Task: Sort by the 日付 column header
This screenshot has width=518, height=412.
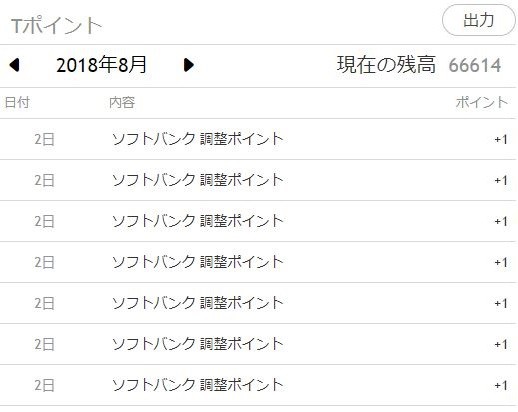Action: click(17, 102)
